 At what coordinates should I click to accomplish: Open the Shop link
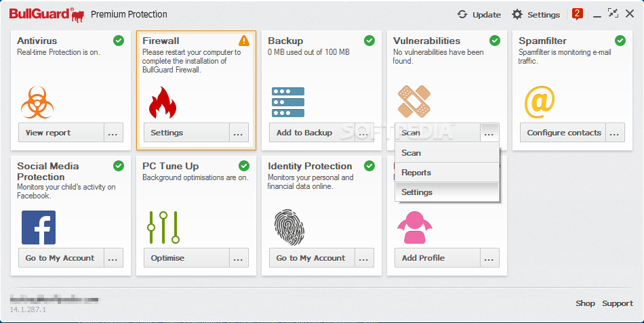pyautogui.click(x=585, y=303)
